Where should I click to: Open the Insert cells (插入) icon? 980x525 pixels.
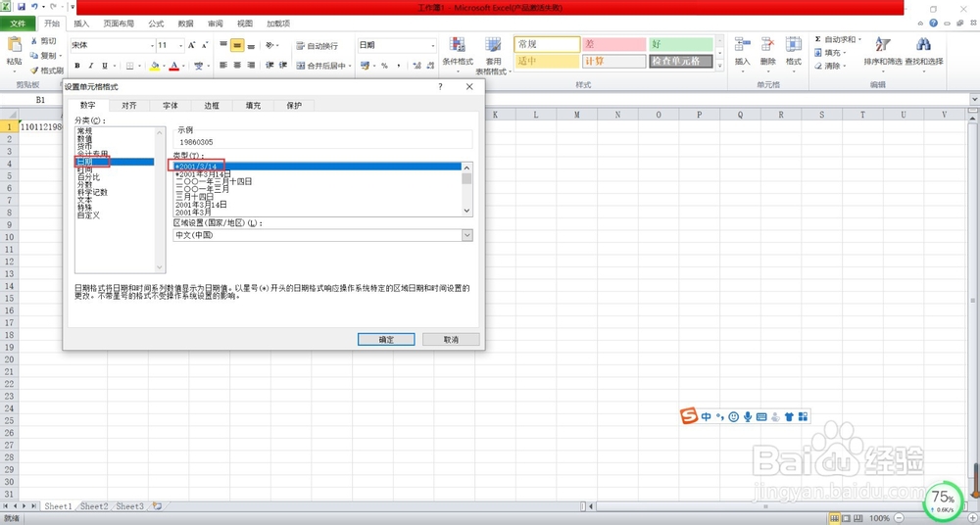pos(743,44)
